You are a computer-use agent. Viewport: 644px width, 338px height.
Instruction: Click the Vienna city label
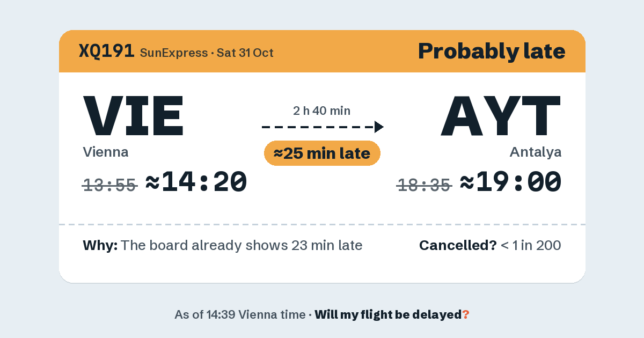106,152
